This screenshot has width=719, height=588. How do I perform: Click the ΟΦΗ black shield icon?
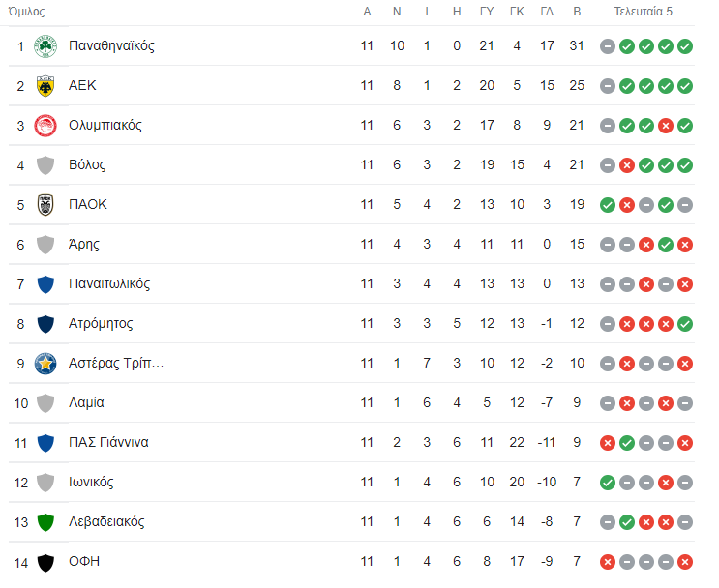click(45, 562)
